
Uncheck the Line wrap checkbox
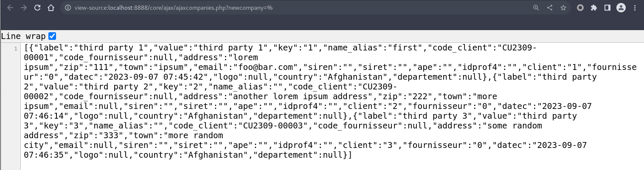pos(52,36)
